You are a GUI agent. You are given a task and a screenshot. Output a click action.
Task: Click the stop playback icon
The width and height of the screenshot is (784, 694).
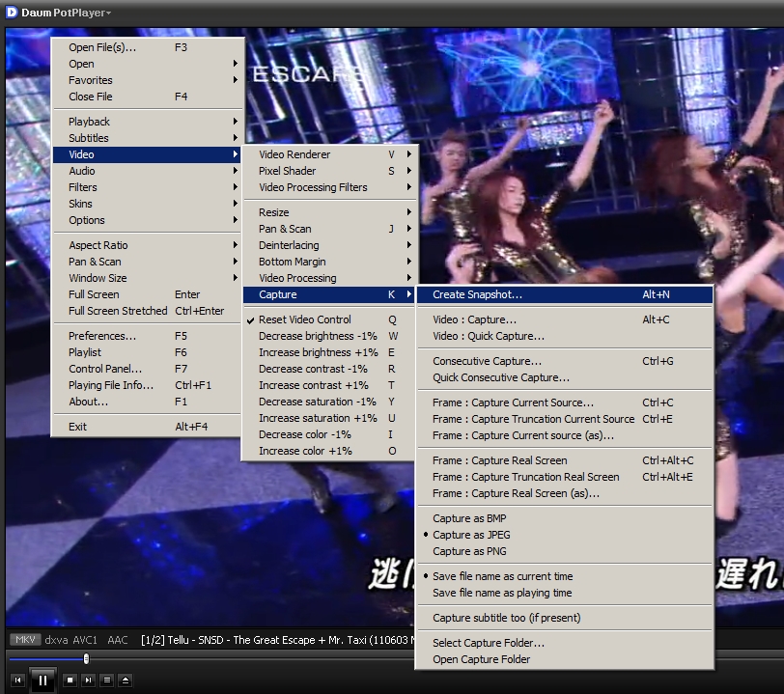[70, 680]
